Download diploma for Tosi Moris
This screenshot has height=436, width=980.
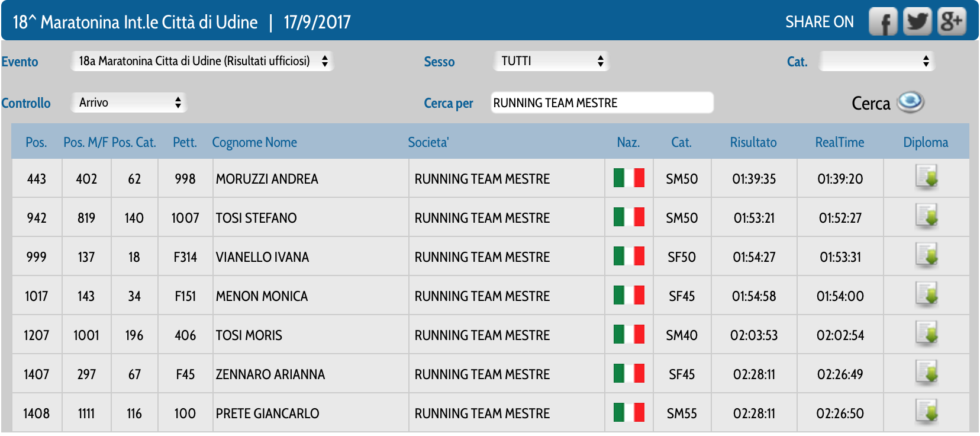(926, 334)
